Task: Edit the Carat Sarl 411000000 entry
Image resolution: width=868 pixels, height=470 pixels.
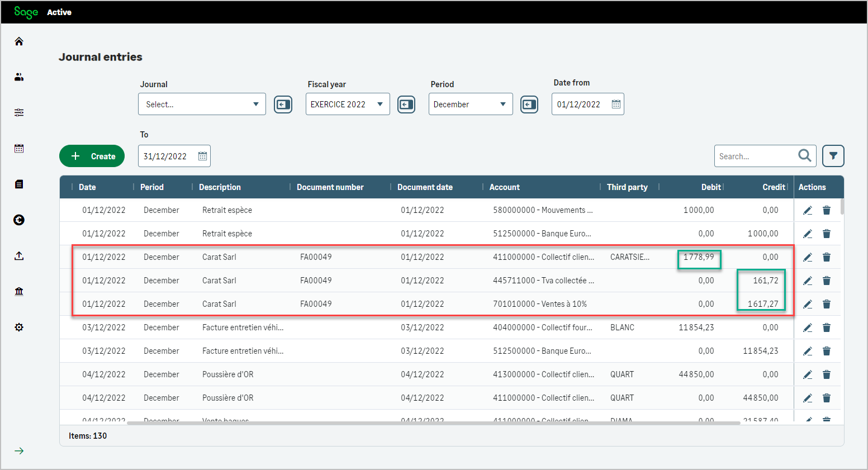Action: (808, 257)
